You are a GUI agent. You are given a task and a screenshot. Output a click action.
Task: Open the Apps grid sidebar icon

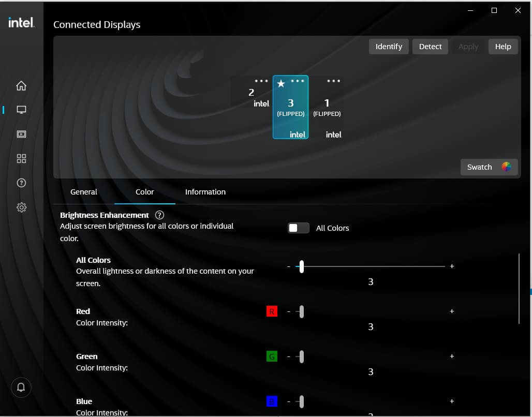coord(21,158)
